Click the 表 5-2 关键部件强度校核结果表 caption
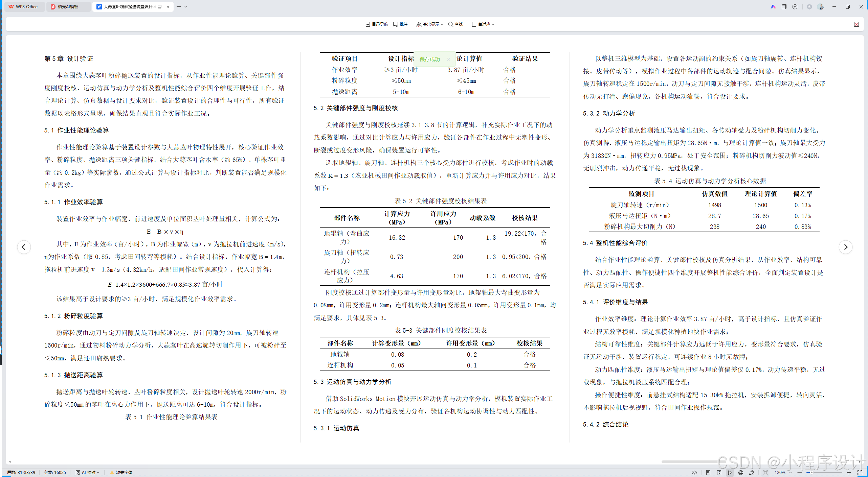The width and height of the screenshot is (868, 477). (441, 201)
